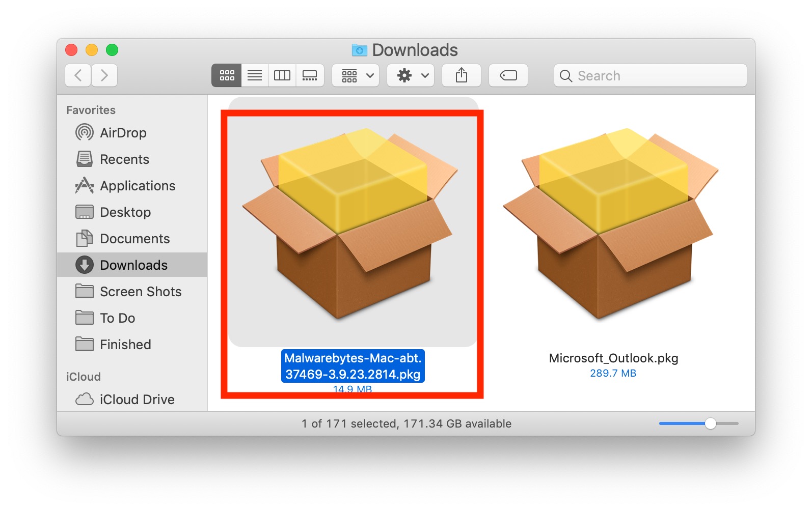This screenshot has height=511, width=812.
Task: Click the iCloud sidebar heading
Action: 84,377
